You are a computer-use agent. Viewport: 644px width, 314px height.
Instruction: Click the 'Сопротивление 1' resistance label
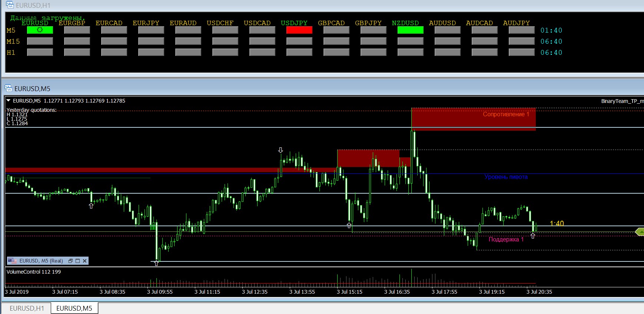pos(506,114)
